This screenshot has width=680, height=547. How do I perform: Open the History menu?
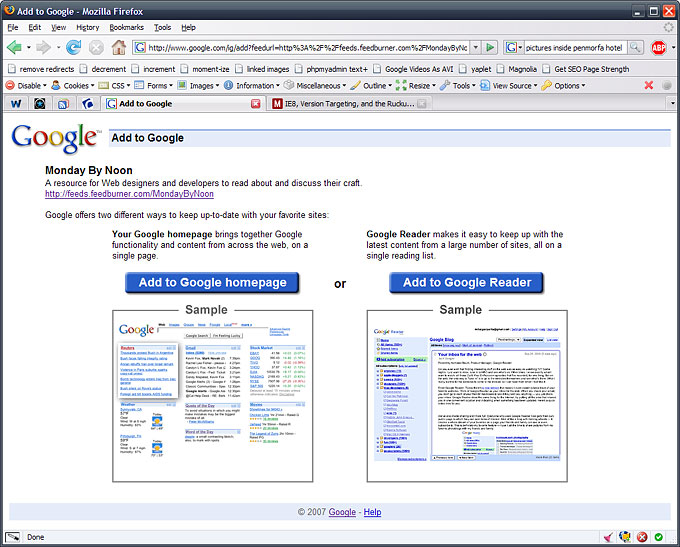88,27
